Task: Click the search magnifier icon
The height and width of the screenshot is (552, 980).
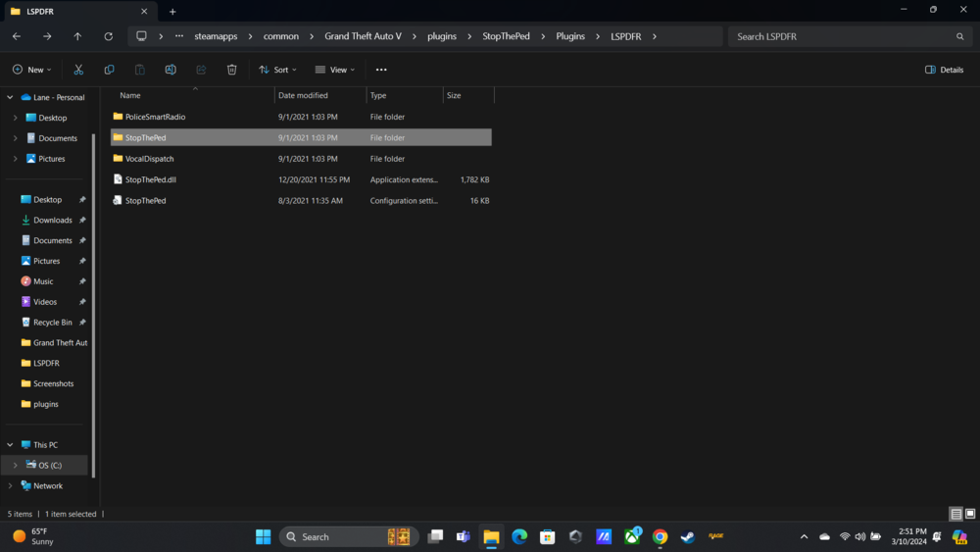Action: point(960,36)
